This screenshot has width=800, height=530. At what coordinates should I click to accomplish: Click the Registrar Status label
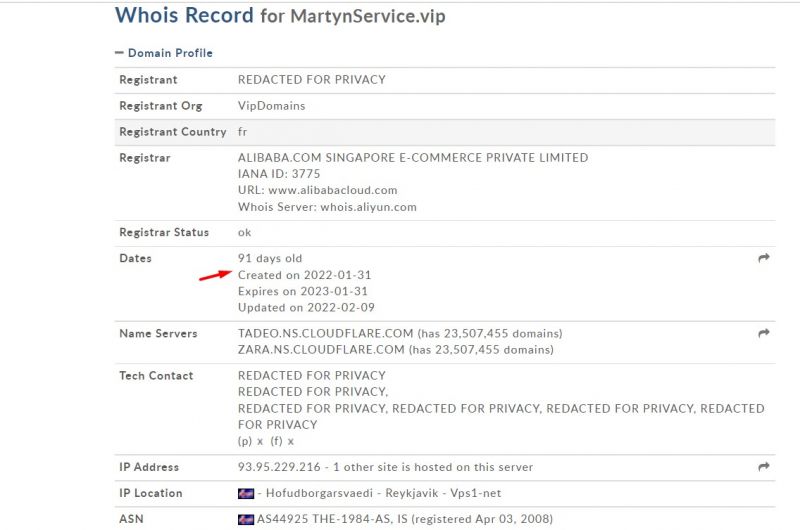[x=164, y=233]
